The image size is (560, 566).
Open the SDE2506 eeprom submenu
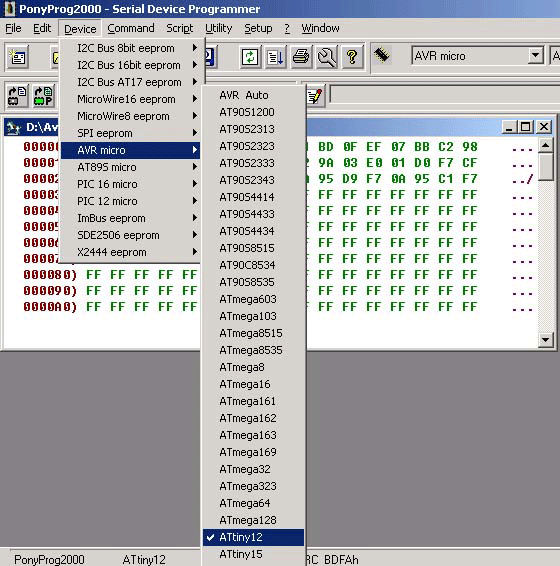pyautogui.click(x=130, y=235)
